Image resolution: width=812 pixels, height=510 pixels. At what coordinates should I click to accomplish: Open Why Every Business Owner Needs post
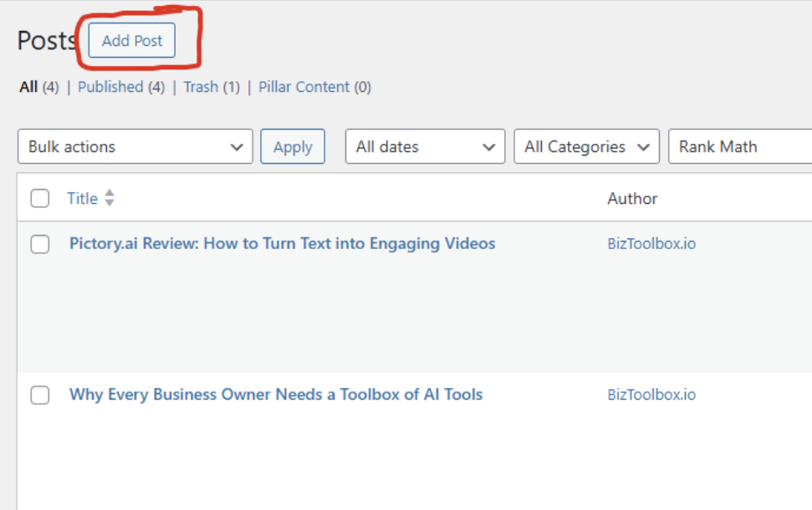click(275, 395)
